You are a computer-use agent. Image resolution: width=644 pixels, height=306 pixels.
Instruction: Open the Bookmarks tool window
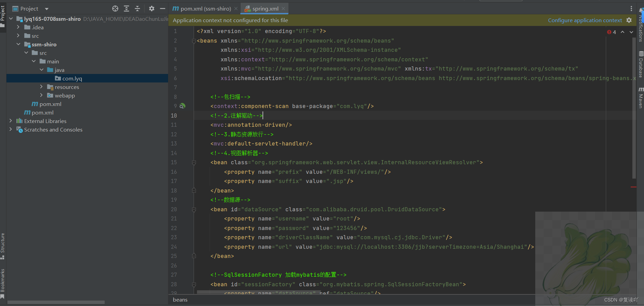(3, 284)
